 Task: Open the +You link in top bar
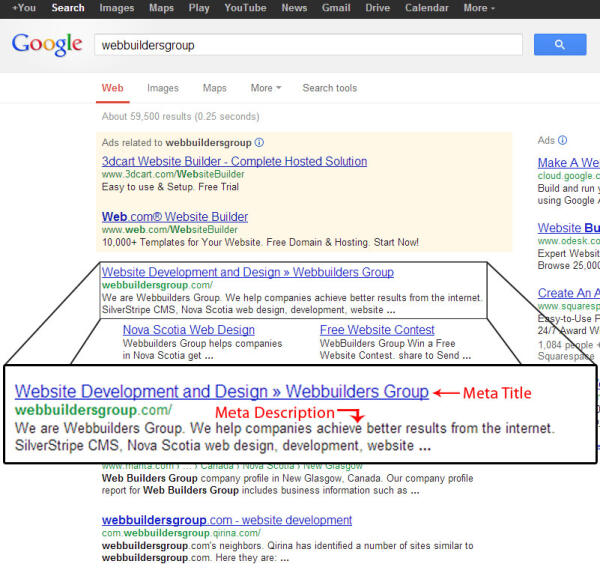pyautogui.click(x=24, y=8)
